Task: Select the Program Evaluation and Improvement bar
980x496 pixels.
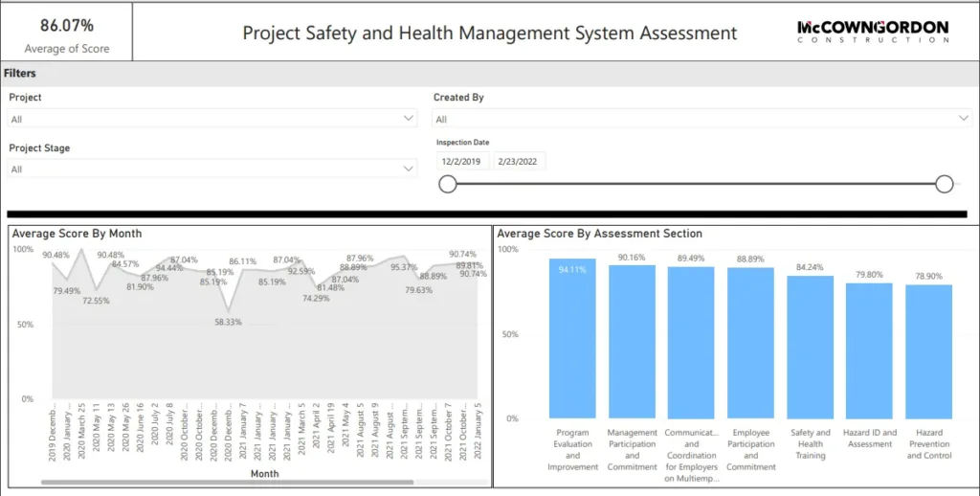Action: point(572,338)
